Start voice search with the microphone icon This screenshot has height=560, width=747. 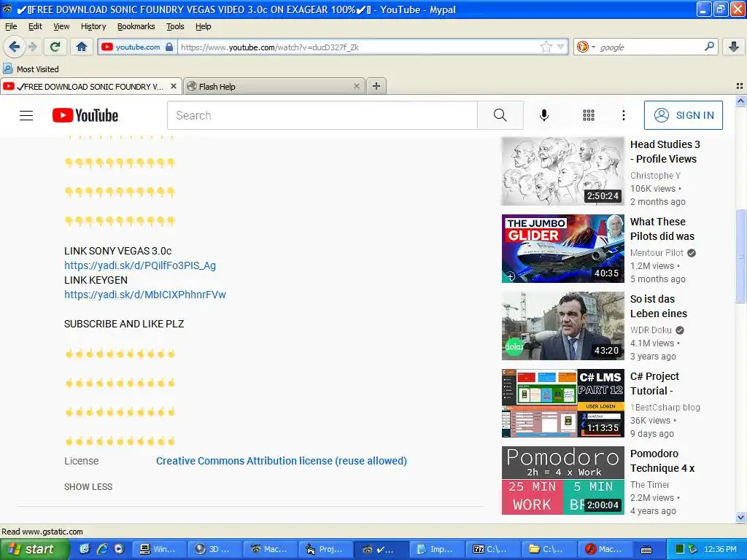(544, 115)
